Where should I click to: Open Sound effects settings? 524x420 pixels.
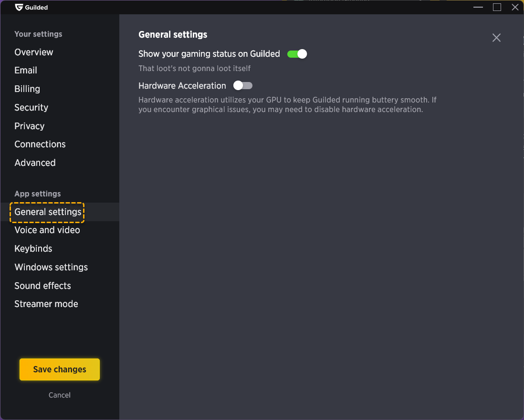(x=42, y=286)
